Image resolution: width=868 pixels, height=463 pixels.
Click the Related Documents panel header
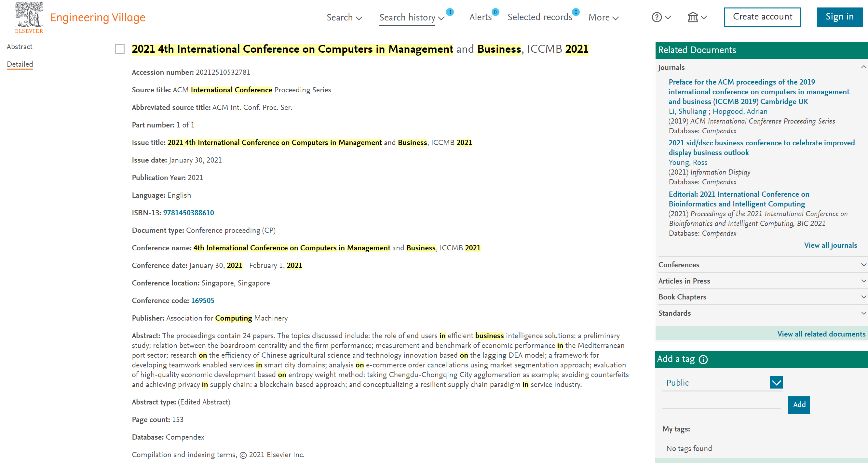[762, 50]
